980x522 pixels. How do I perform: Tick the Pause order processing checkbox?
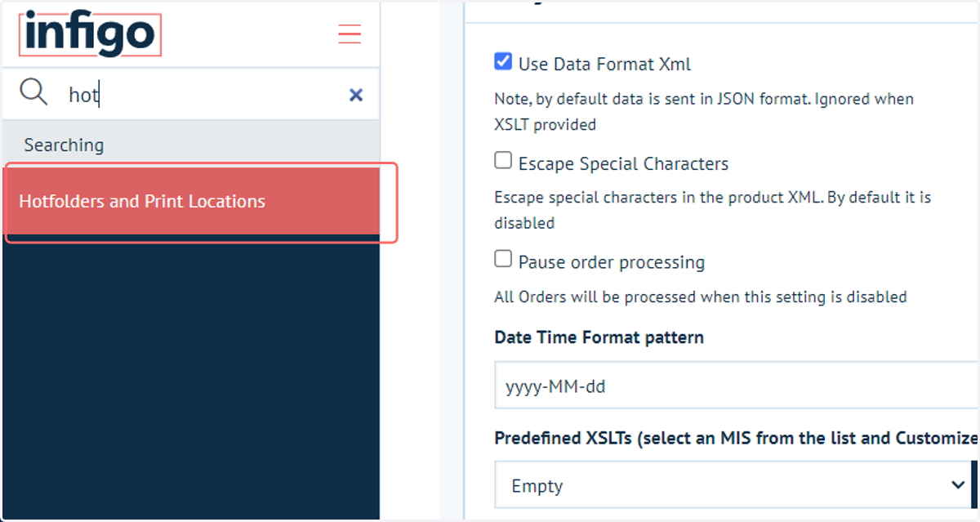(x=503, y=259)
